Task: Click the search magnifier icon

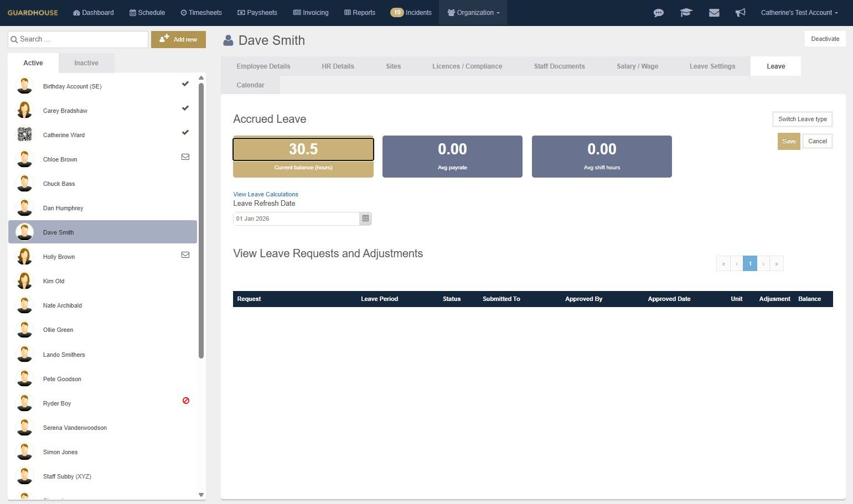Action: click(14, 39)
